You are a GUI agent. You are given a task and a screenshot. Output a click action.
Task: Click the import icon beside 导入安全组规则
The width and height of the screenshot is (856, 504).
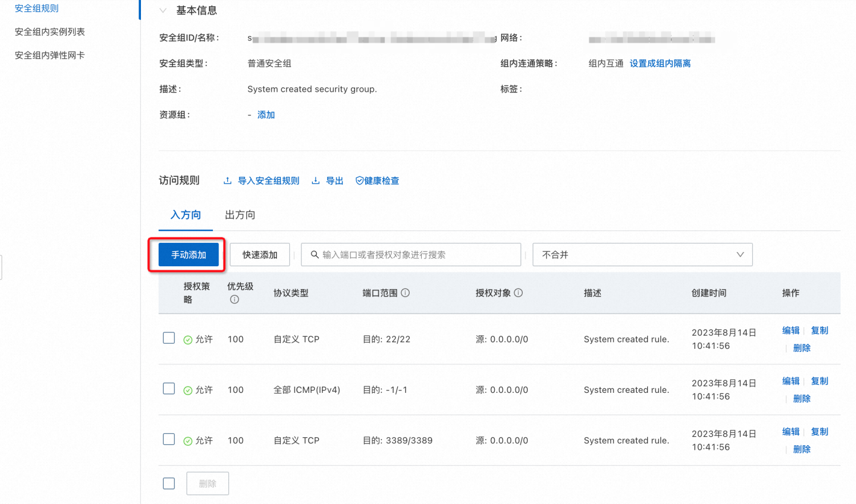228,181
